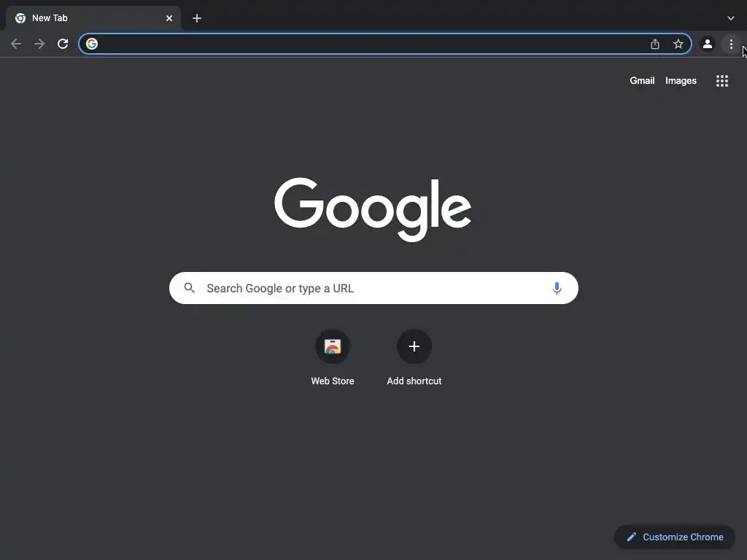Click the Chrome icon on the New Tab tab
The image size is (747, 560).
(x=20, y=18)
